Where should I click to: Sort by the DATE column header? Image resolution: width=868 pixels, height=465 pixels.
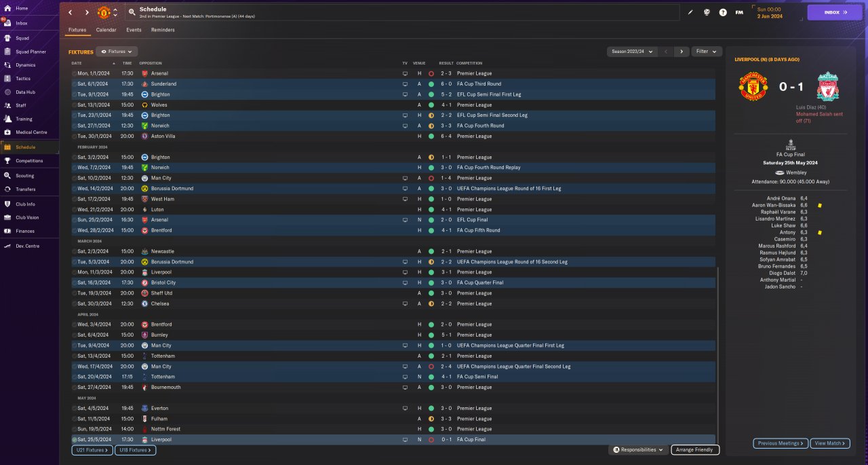(77, 63)
